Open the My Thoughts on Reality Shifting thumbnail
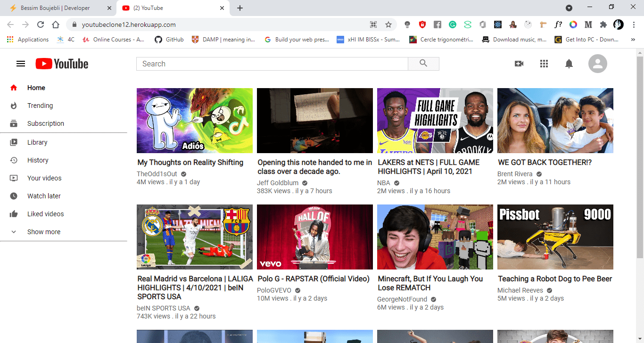 (195, 121)
